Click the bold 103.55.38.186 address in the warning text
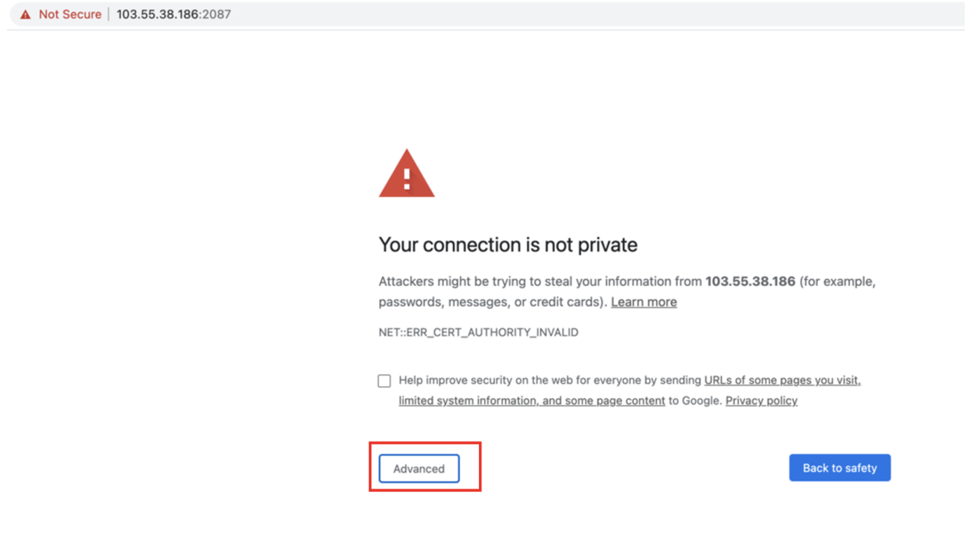Image resolution: width=980 pixels, height=534 pixels. point(750,281)
